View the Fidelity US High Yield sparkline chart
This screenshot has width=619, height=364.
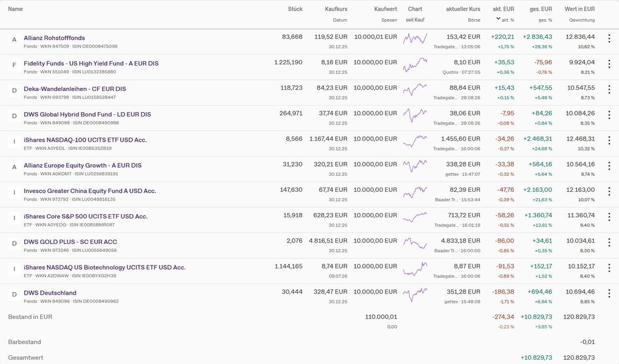[x=415, y=64]
